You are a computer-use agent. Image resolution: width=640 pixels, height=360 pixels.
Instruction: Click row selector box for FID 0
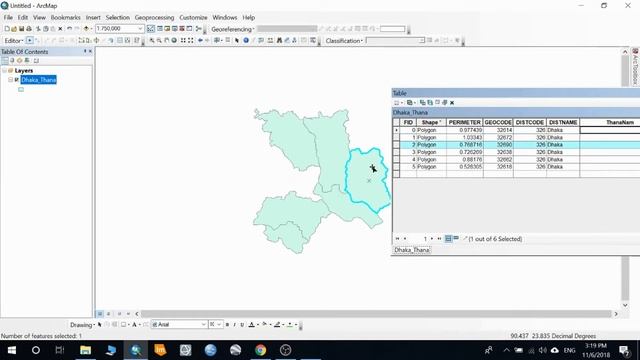[396, 130]
